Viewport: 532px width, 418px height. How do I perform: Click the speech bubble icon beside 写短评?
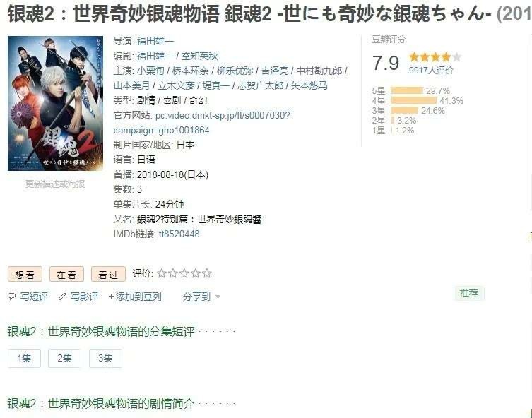pyautogui.click(x=11, y=297)
